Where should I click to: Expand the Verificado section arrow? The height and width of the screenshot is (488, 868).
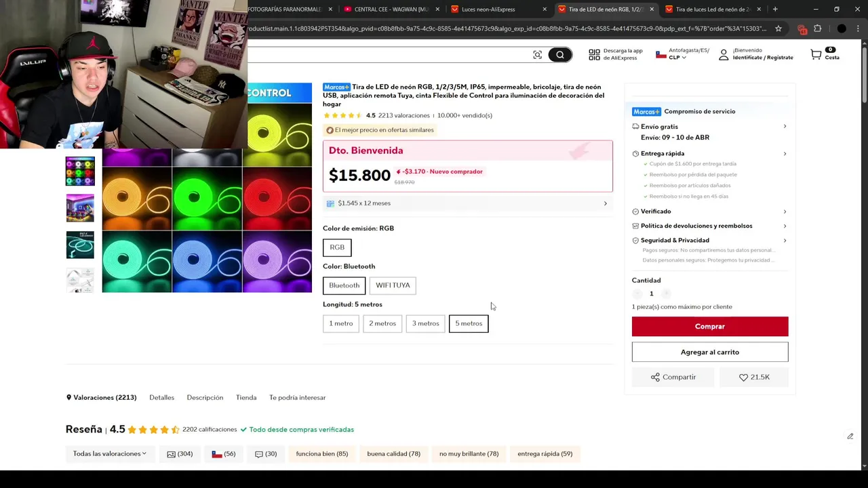[x=785, y=211]
